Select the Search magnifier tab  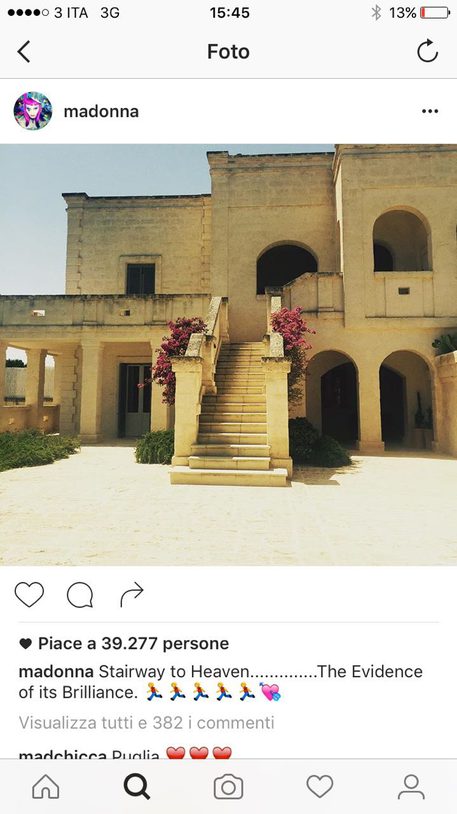[137, 786]
